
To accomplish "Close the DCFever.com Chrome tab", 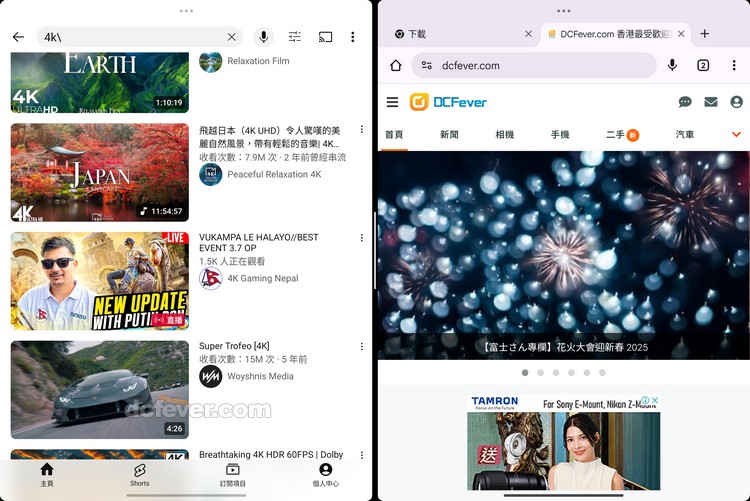I will 681,34.
